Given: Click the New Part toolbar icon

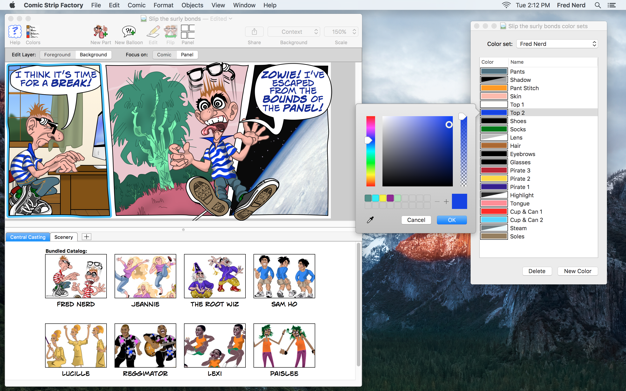Looking at the screenshot, I should point(101,32).
